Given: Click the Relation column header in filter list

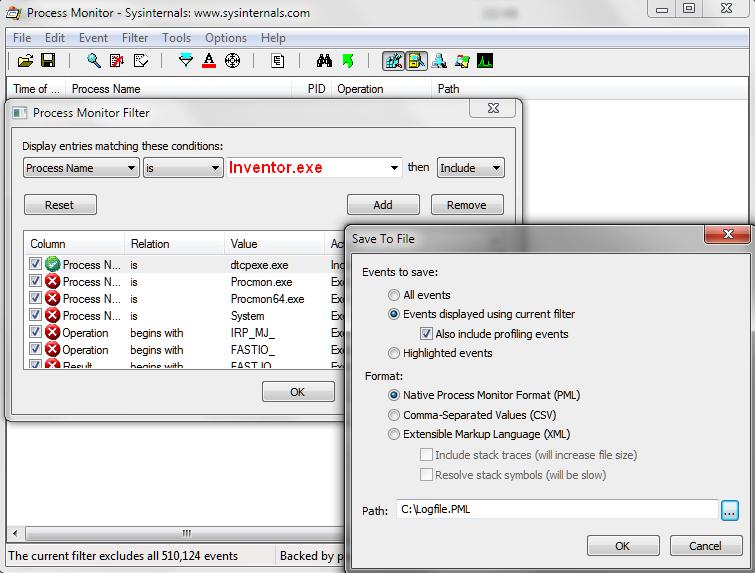Looking at the screenshot, I should pos(174,244).
